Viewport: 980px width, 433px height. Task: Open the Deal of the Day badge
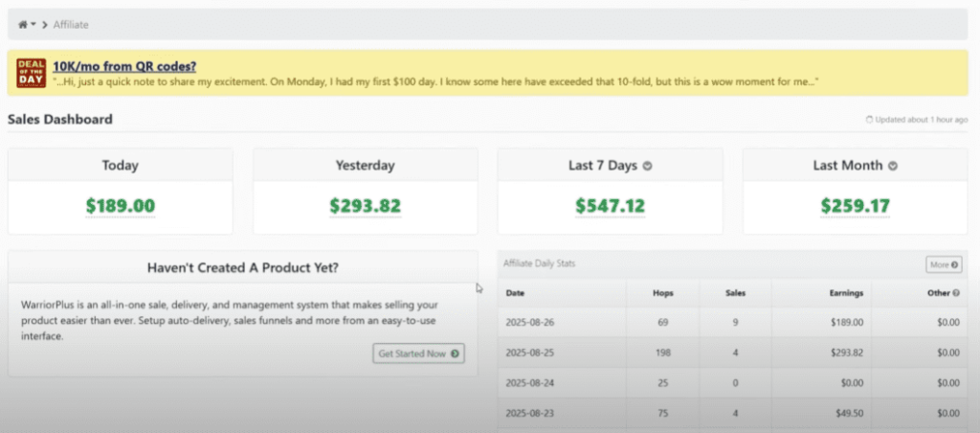(x=32, y=73)
